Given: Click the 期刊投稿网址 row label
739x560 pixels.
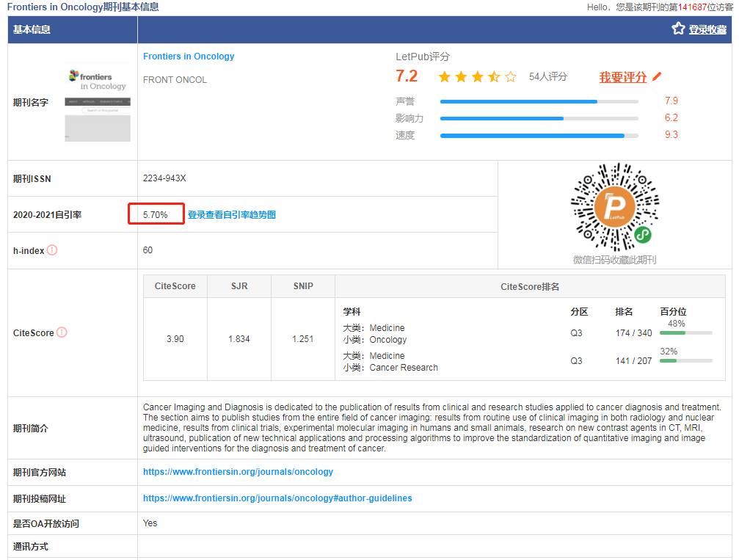Looking at the screenshot, I should [40, 499].
